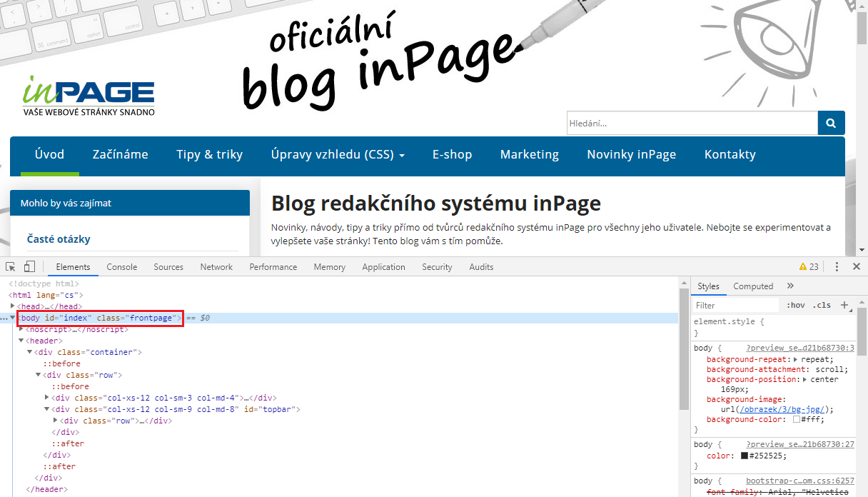868x497 pixels.
Task: Expand the head element node
Action: coord(14,306)
